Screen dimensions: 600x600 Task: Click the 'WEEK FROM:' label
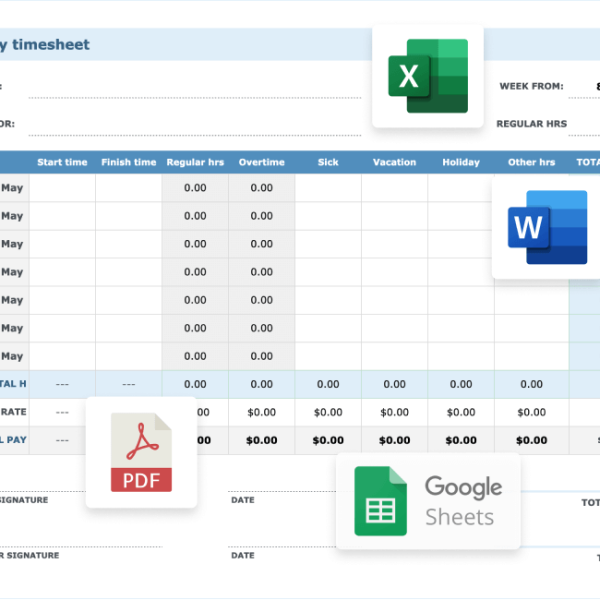coord(531,86)
